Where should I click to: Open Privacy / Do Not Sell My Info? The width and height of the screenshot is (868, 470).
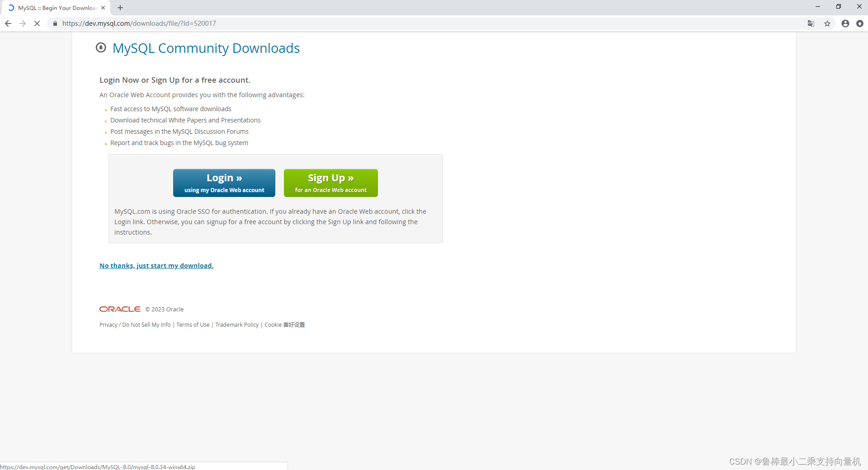point(135,325)
